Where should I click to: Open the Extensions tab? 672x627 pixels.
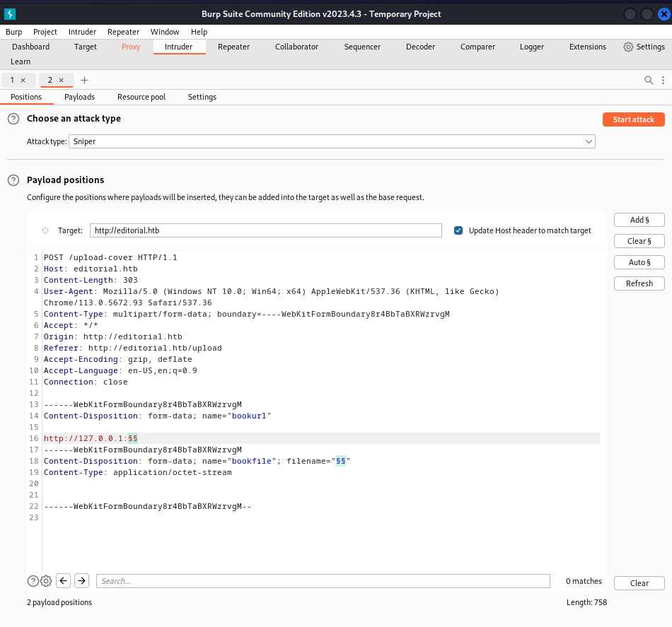tap(588, 47)
